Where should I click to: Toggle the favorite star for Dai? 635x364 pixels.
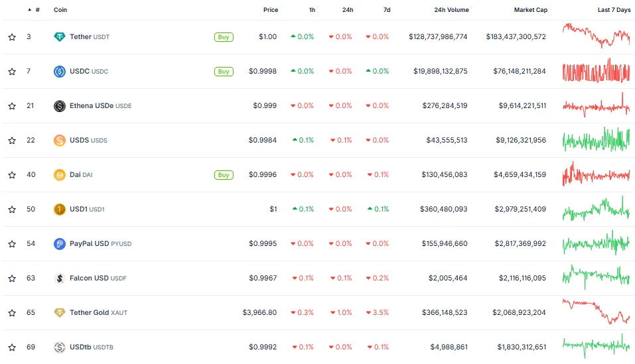[x=12, y=175]
